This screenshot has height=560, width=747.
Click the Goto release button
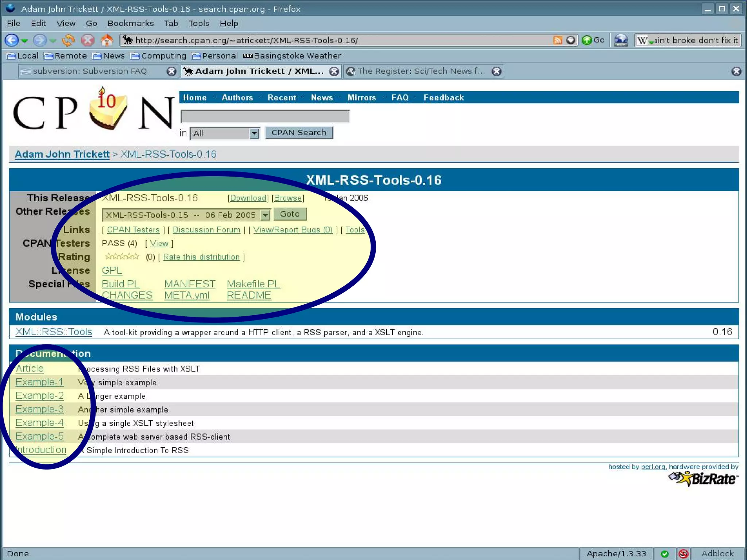click(290, 214)
